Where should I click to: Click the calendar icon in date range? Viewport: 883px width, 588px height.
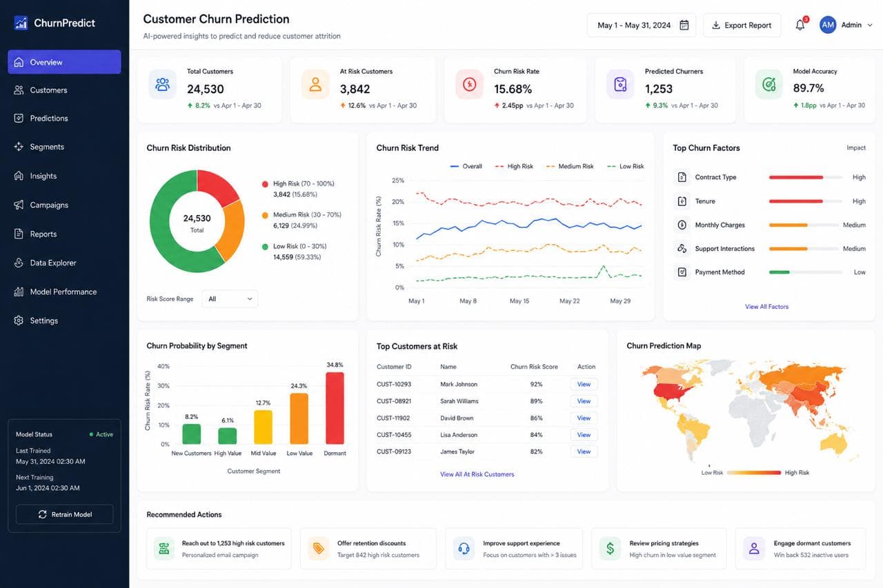click(x=684, y=25)
